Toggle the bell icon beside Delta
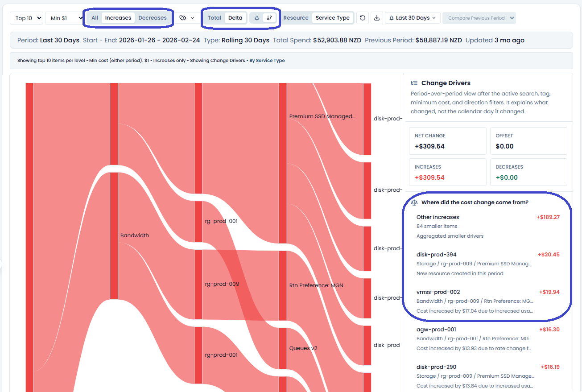 point(257,18)
